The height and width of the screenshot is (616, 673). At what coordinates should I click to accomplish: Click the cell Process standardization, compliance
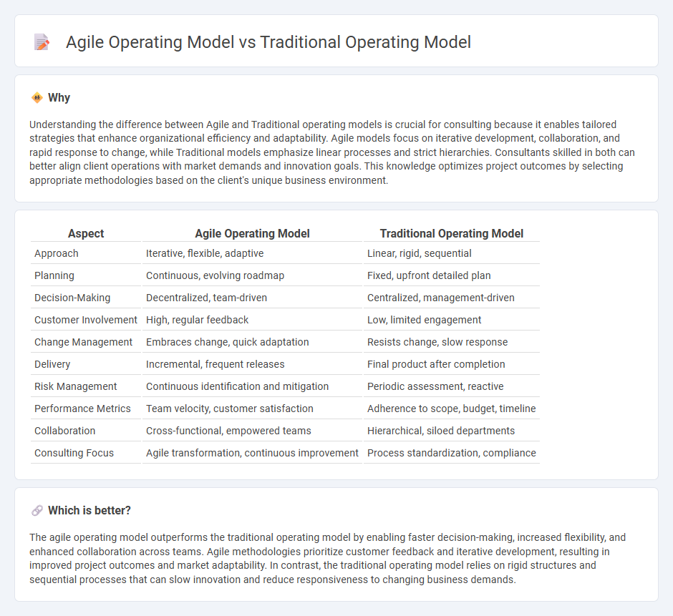coord(452,453)
